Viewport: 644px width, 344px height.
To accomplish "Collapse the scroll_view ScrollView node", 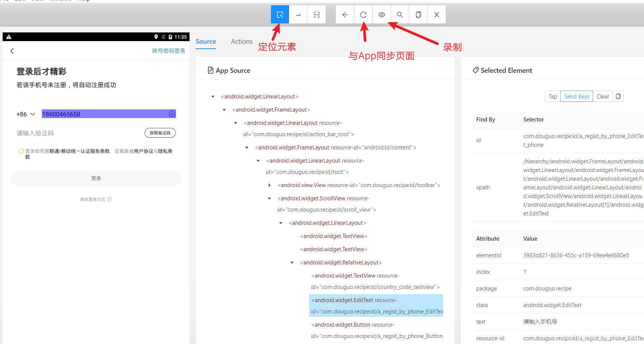I will coord(269,199).
